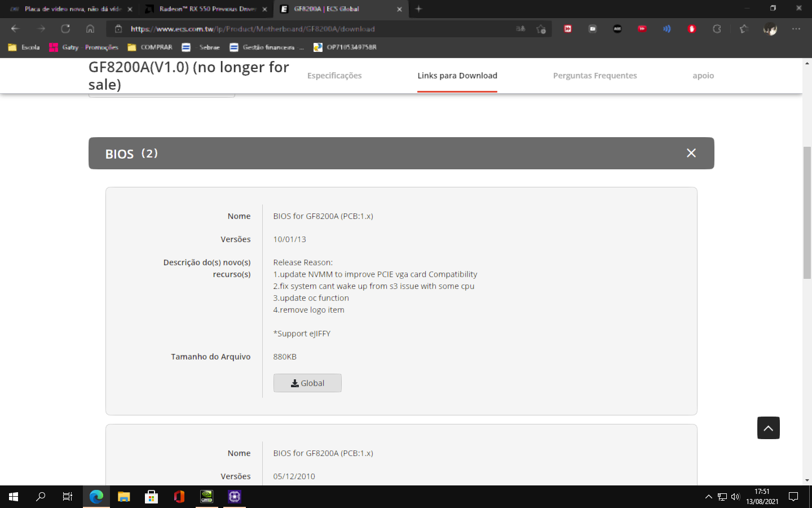Viewport: 812px width, 508px height.
Task: Open the purple CPU app taskbar icon
Action: point(235,497)
